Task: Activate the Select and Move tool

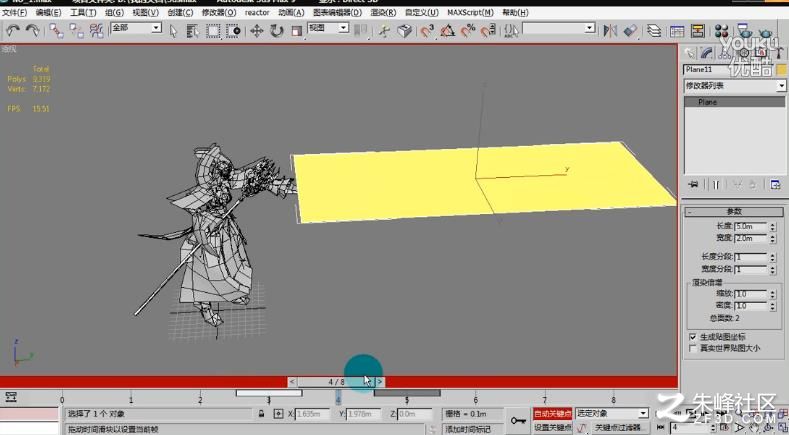Action: click(x=257, y=31)
